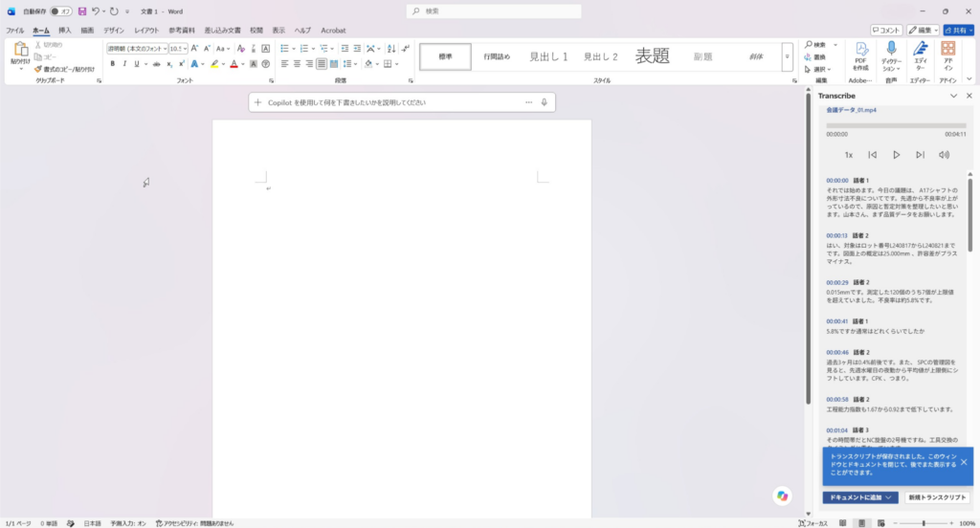
Task: Click the Save icon in title bar
Action: click(x=82, y=11)
